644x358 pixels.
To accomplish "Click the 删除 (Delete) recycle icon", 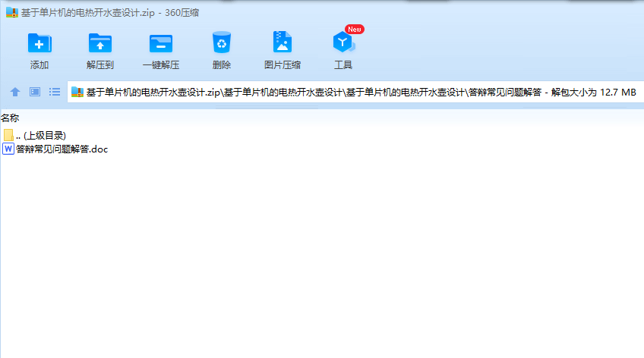I will [x=222, y=42].
